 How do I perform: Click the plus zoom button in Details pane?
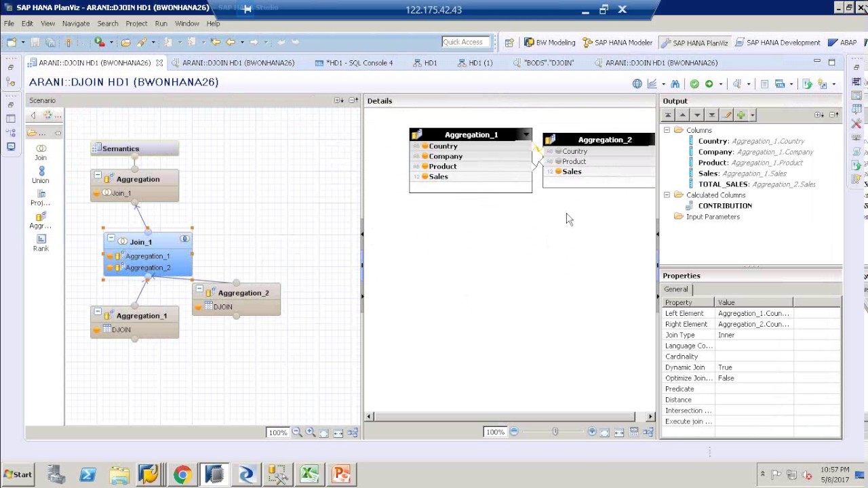592,432
